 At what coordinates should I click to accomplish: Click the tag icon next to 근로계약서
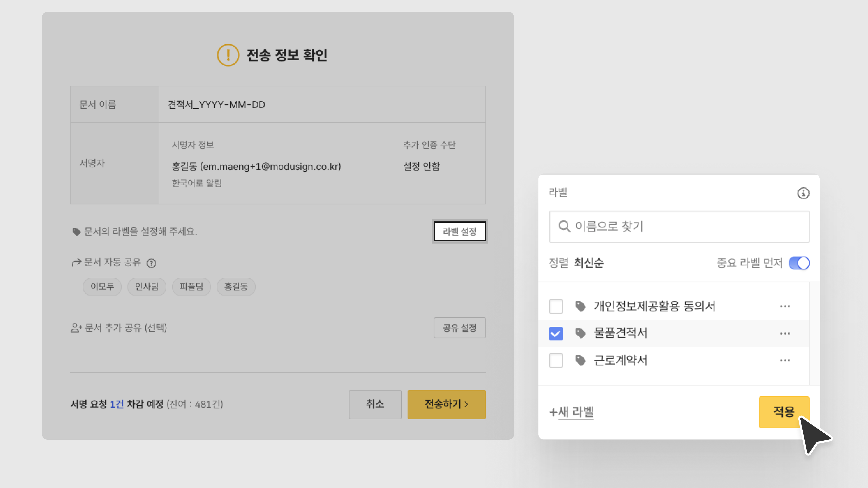click(x=580, y=360)
